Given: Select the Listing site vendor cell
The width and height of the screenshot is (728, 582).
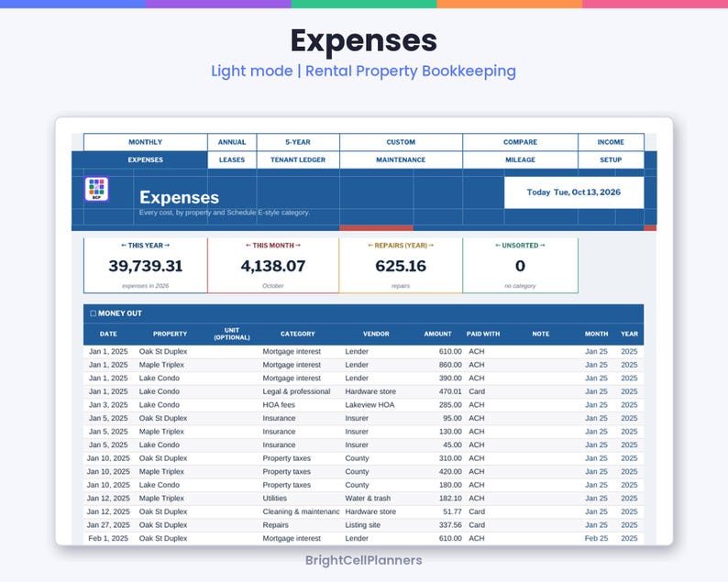Looking at the screenshot, I should pyautogui.click(x=376, y=525).
